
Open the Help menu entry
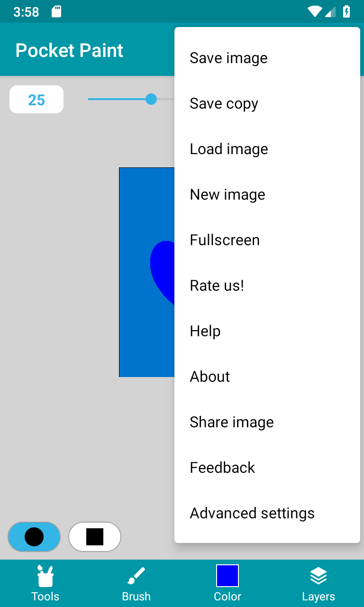point(267,331)
